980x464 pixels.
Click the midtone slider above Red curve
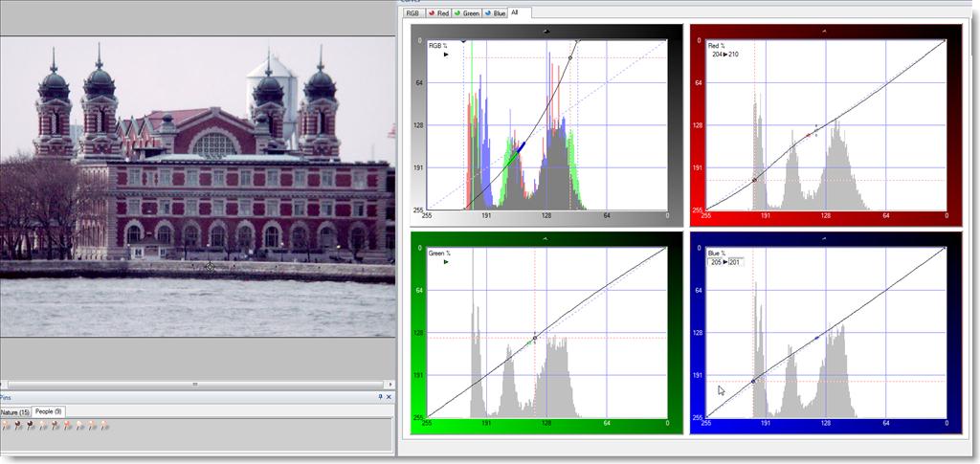[825, 31]
